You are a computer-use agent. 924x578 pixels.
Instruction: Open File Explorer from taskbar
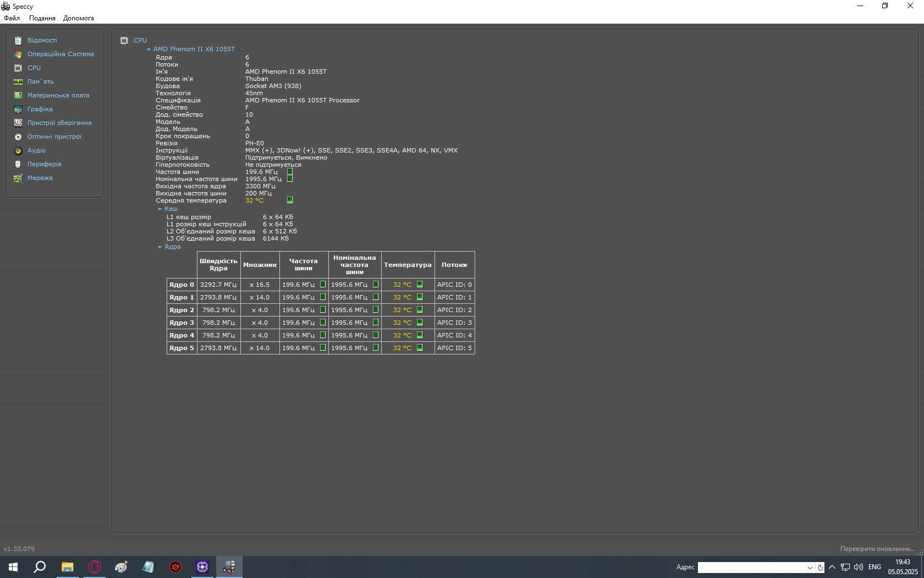coord(67,567)
